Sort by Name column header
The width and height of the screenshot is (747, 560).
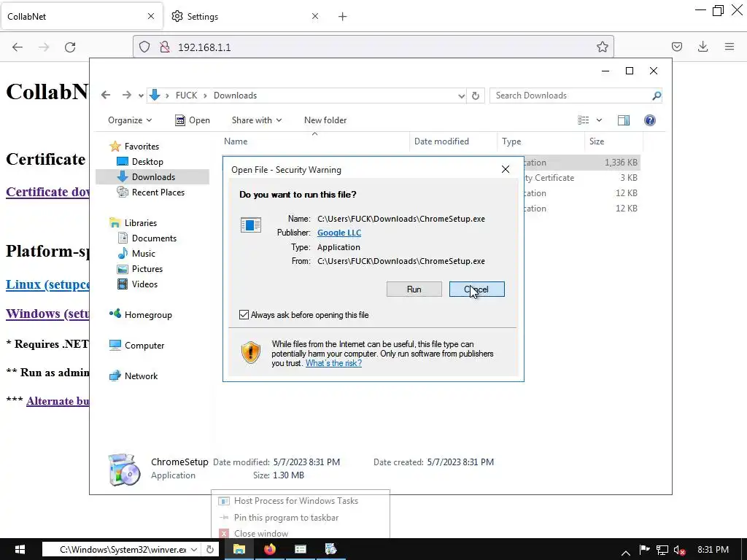pos(315,141)
